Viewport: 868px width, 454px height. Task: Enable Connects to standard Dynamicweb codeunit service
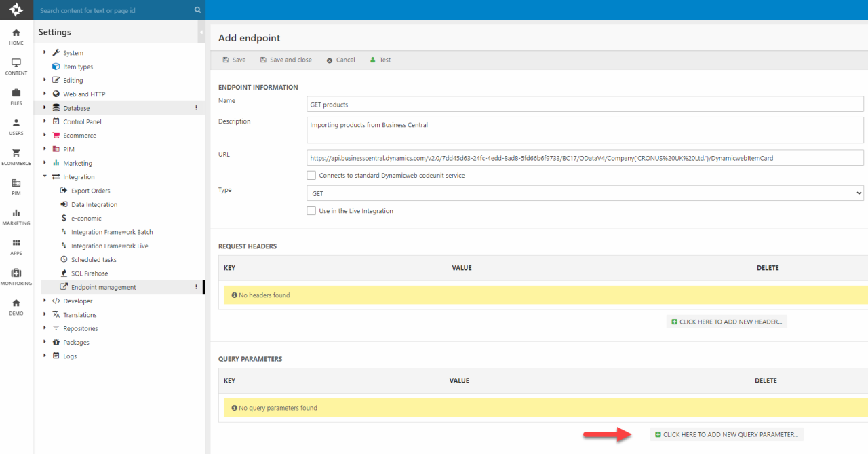tap(311, 175)
